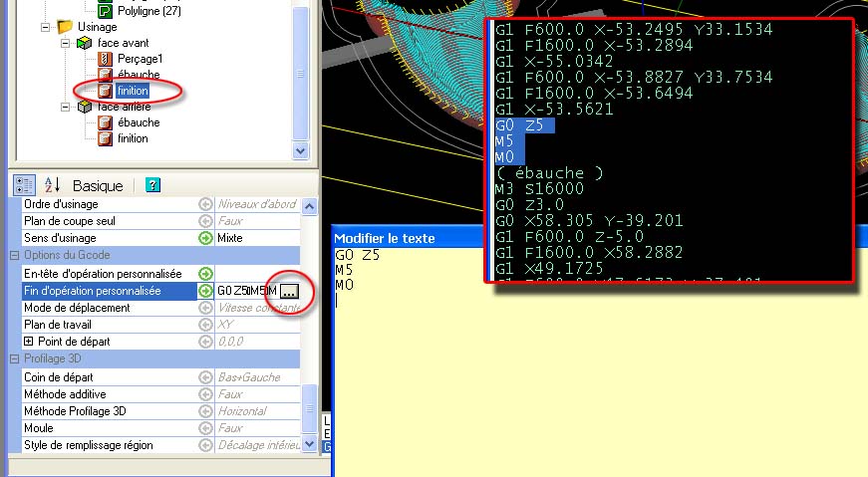The height and width of the screenshot is (477, 868).
Task: Open help with the question mark icon
Action: pyautogui.click(x=152, y=185)
